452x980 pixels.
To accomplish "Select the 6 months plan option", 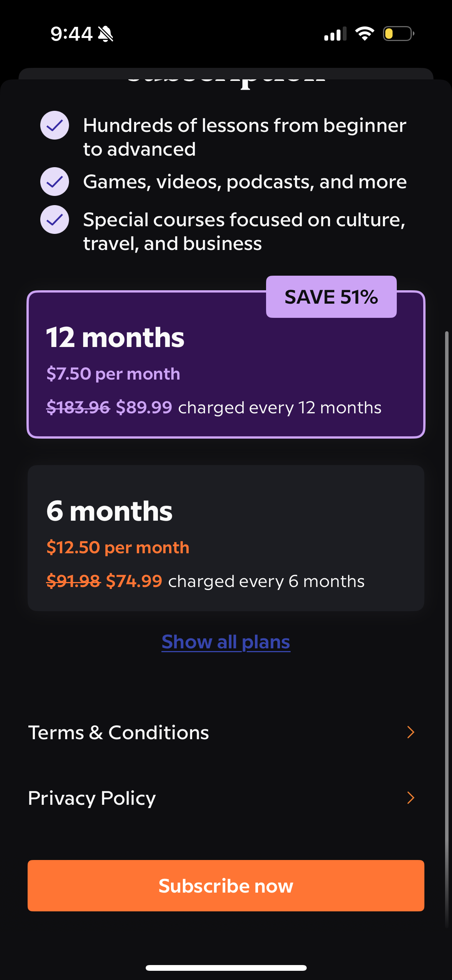I will (226, 538).
